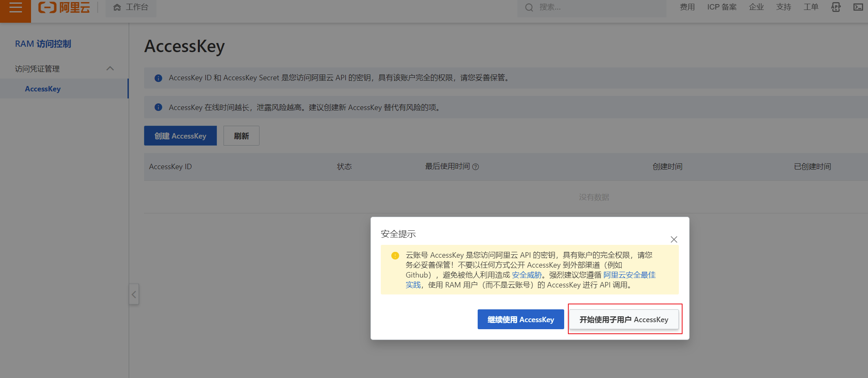
Task: Click 开始使用子用户 AccessKey button
Action: pos(624,319)
